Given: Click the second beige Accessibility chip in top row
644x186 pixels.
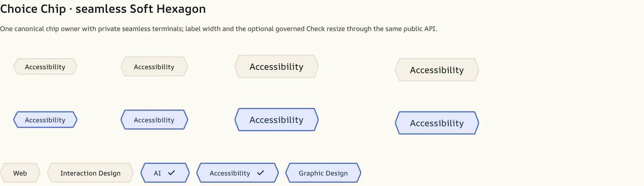Looking at the screenshot, I should click(x=154, y=66).
